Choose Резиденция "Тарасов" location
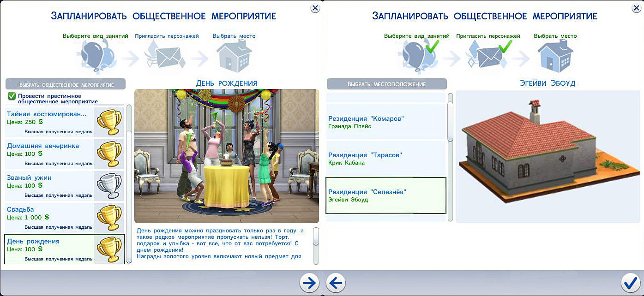The width and height of the screenshot is (644, 296). (386, 159)
